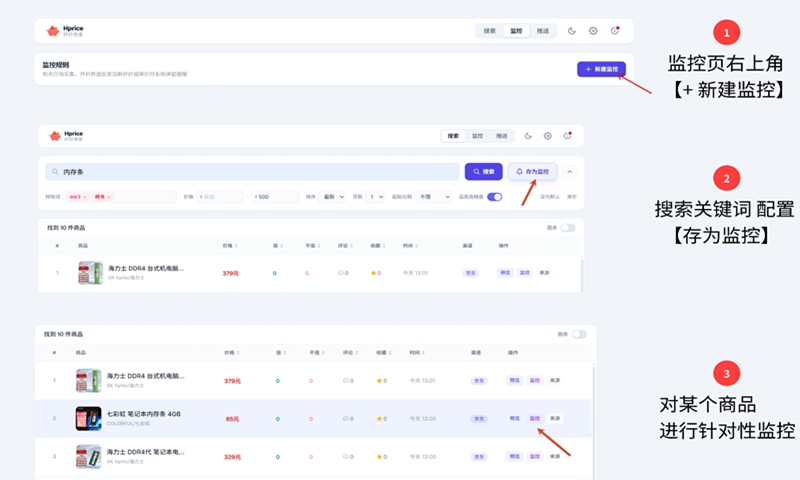Focus the minimum price input field
This screenshot has height=480, width=800.
[x=220, y=197]
